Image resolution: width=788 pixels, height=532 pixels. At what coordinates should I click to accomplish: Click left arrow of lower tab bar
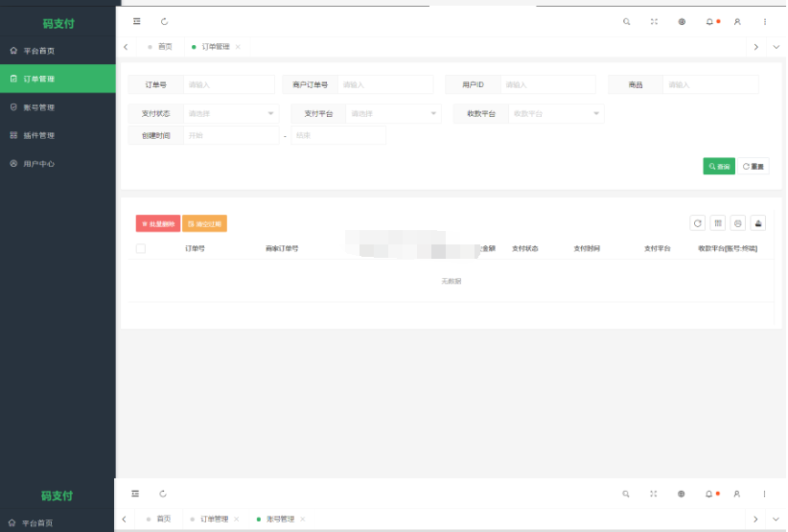tap(124, 519)
